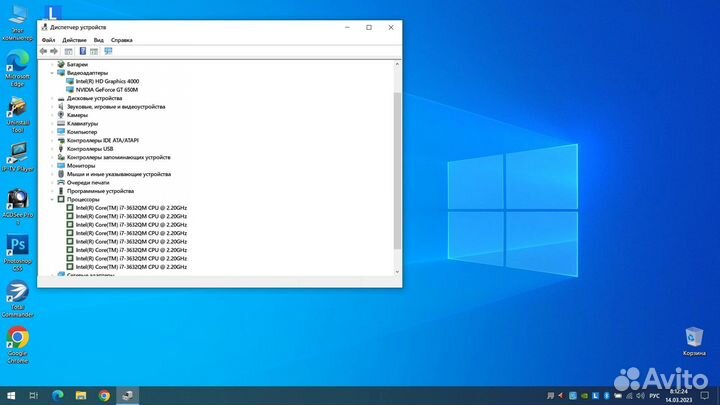Expand the Дисковые устройства arrow
This screenshot has height=405, width=720.
[x=52, y=98]
